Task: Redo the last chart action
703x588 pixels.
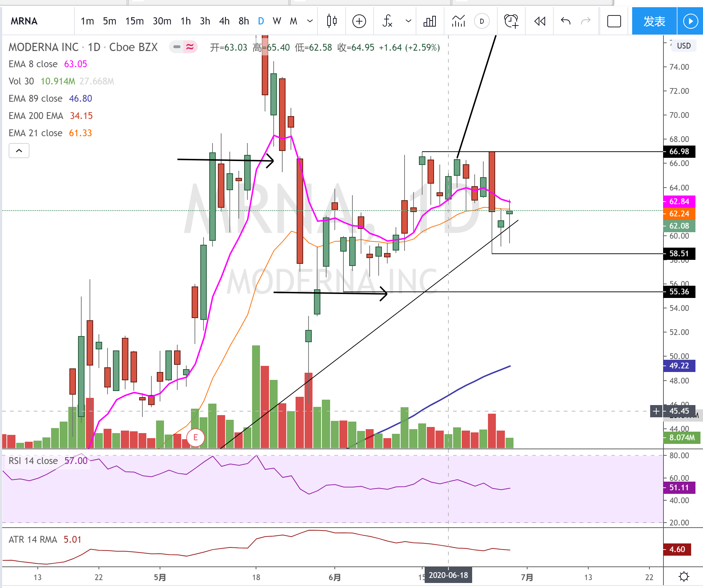Action: click(586, 21)
